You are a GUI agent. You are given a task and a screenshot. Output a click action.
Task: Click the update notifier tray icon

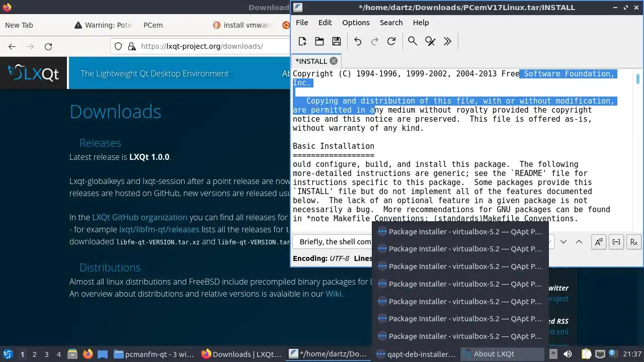pos(614,354)
